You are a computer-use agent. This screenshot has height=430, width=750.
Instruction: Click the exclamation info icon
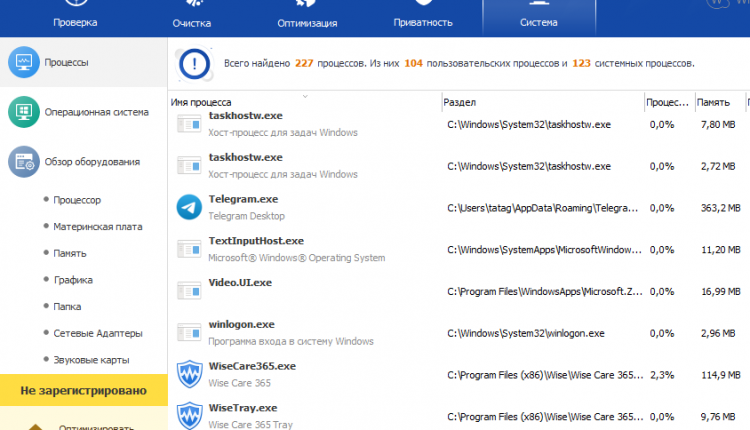click(x=194, y=64)
